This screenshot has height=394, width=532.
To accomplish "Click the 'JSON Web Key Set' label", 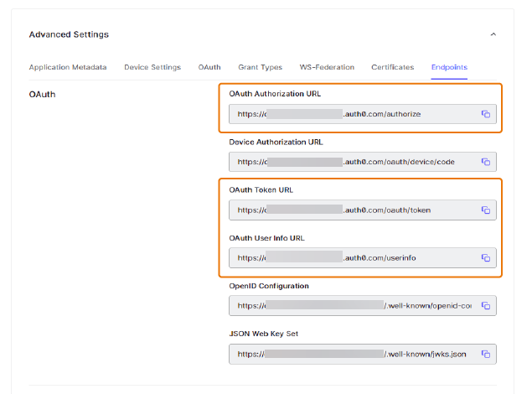I will [x=263, y=334].
